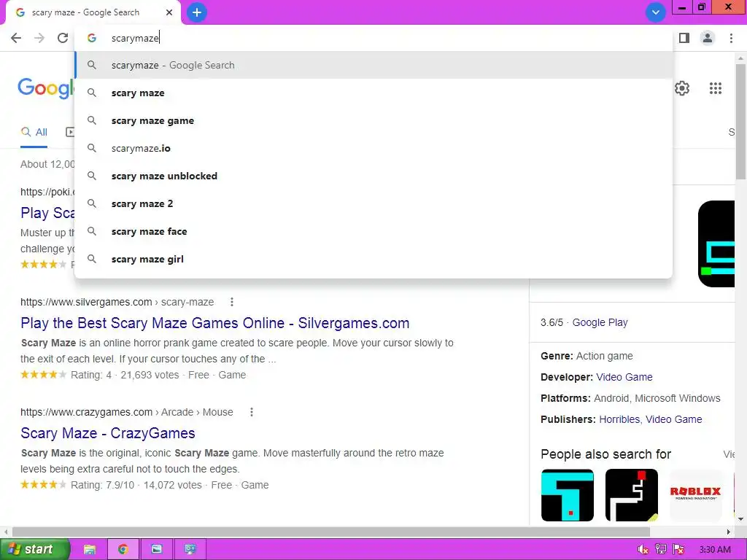Open the Windows Start button

click(x=35, y=549)
